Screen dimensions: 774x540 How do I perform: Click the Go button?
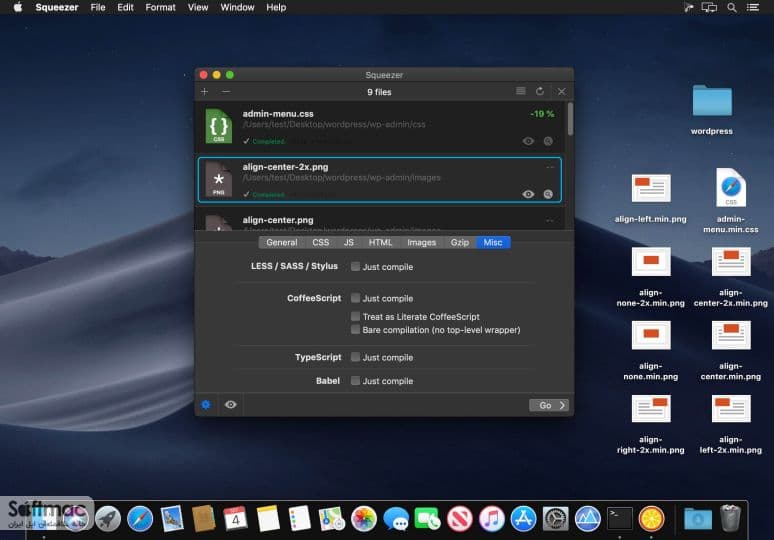click(x=549, y=405)
